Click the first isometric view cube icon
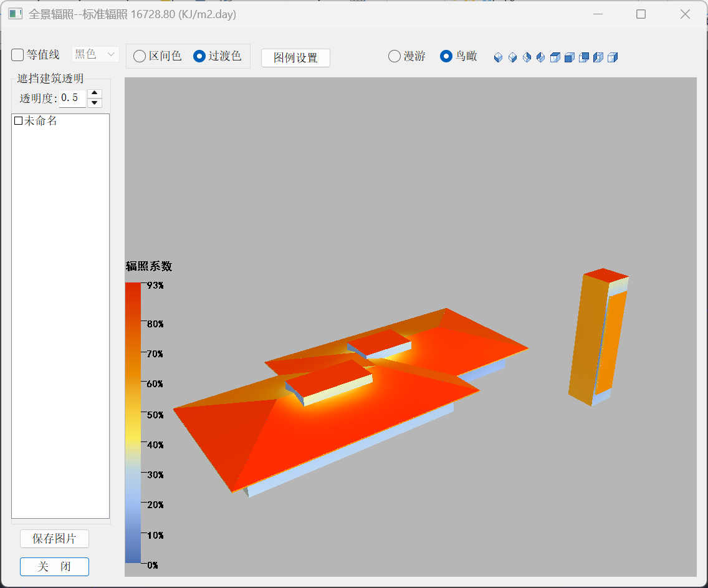This screenshot has height=588, width=708. pyautogui.click(x=498, y=57)
